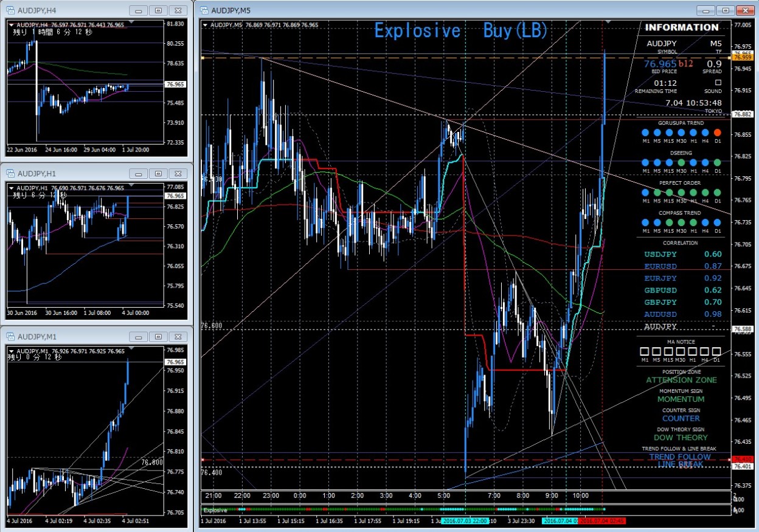Viewport: 759px width, 532px height.
Task: Click the red GORUSUPA TREND D1 dot
Action: point(717,133)
